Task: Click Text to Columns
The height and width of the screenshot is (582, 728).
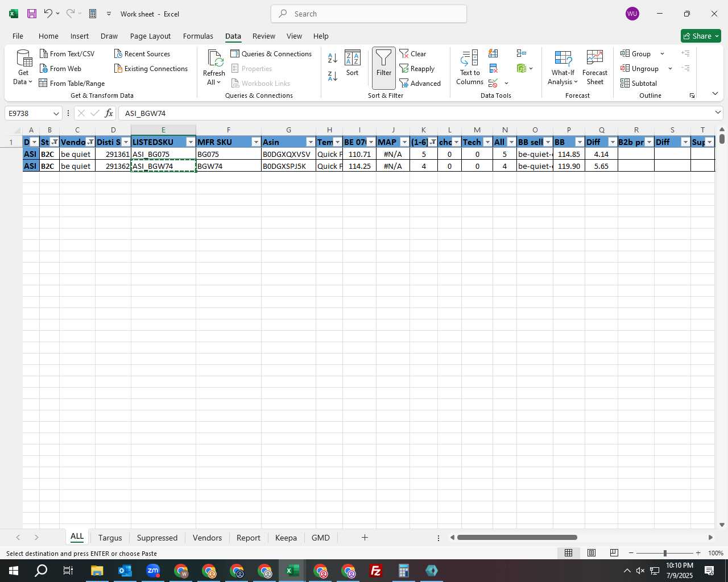Action: [x=470, y=67]
